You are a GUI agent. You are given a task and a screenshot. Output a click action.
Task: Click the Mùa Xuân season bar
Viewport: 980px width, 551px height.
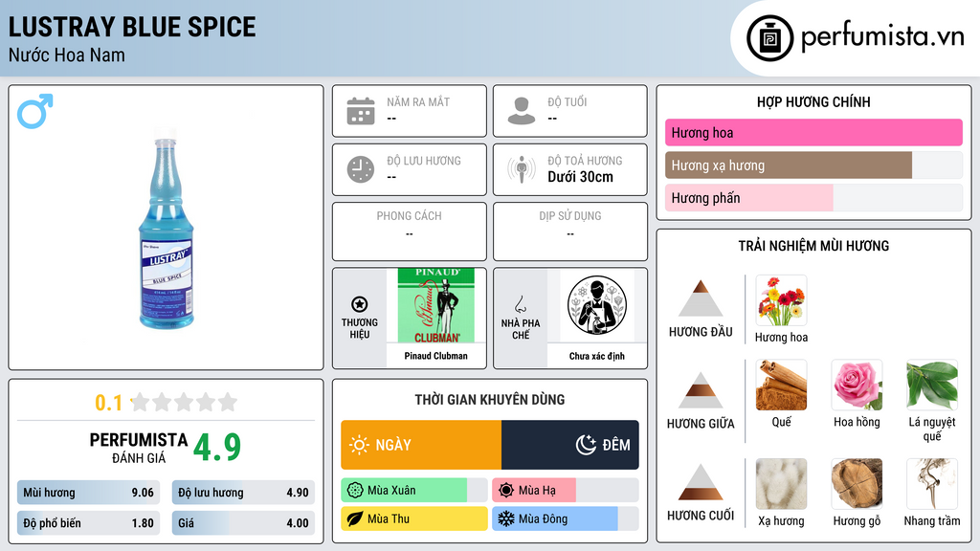tap(414, 490)
